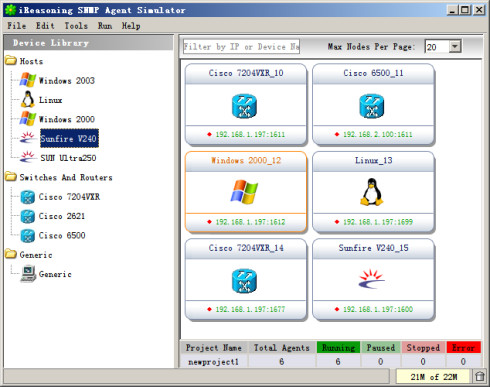Click the Windows 2000 library icon
This screenshot has width=490, height=387.
click(x=28, y=119)
